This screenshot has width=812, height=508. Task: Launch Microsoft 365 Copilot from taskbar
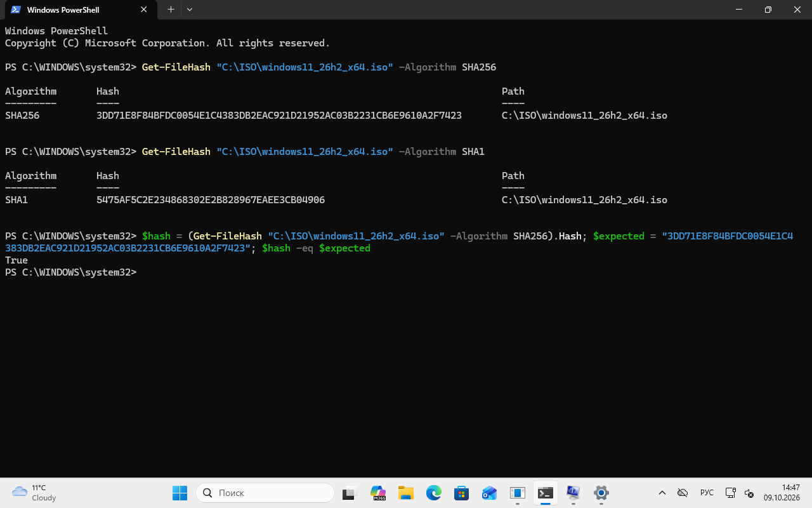[378, 493]
